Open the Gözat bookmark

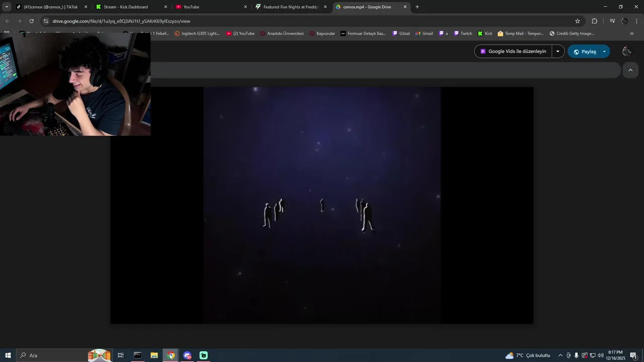[x=401, y=34]
